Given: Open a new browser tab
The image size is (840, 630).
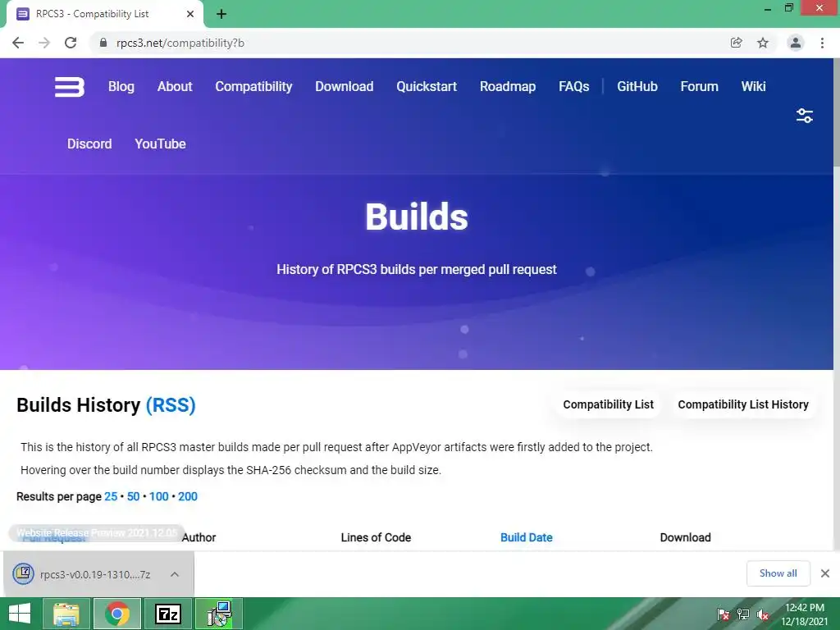Looking at the screenshot, I should pyautogui.click(x=221, y=14).
